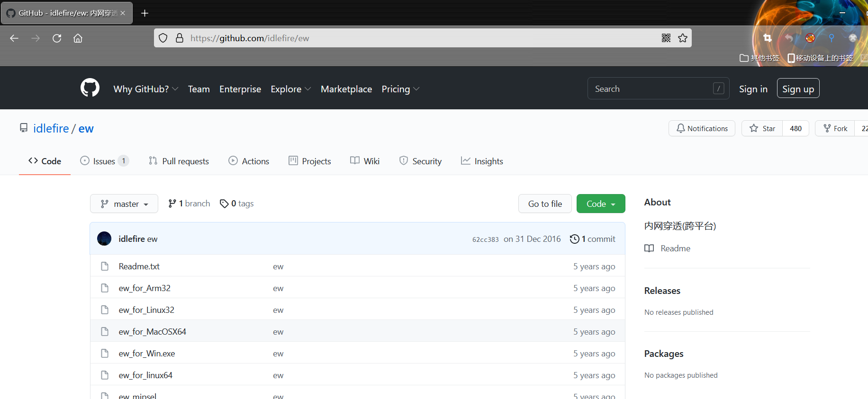Image resolution: width=868 pixels, height=399 pixels.
Task: Open the Marketplace menu item
Action: pyautogui.click(x=346, y=89)
